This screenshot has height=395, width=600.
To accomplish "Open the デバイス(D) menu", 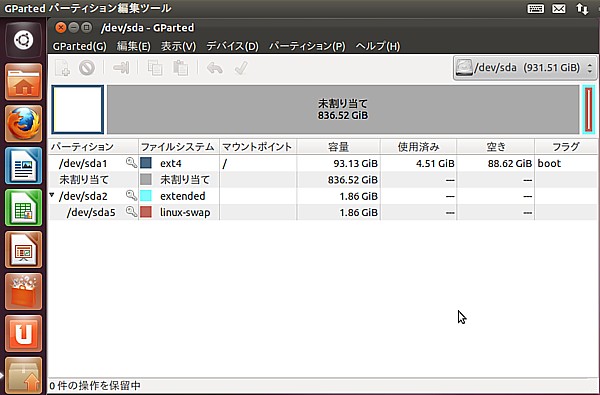I will pos(233,46).
